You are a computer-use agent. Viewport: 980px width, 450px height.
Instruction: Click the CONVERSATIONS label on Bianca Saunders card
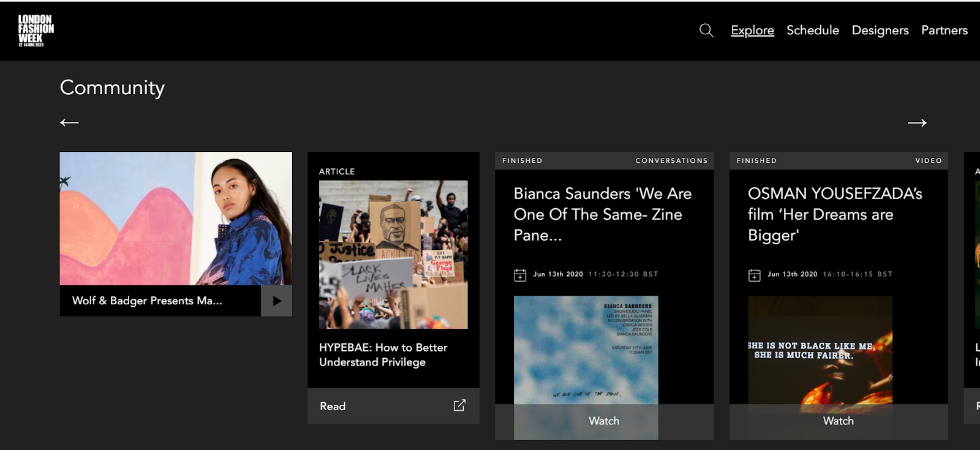tap(671, 160)
